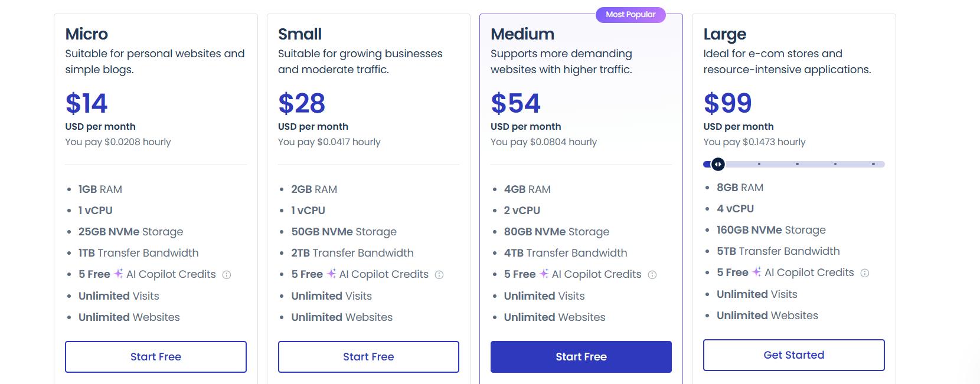
Task: Click Get Started on the Large plan
Action: point(793,355)
